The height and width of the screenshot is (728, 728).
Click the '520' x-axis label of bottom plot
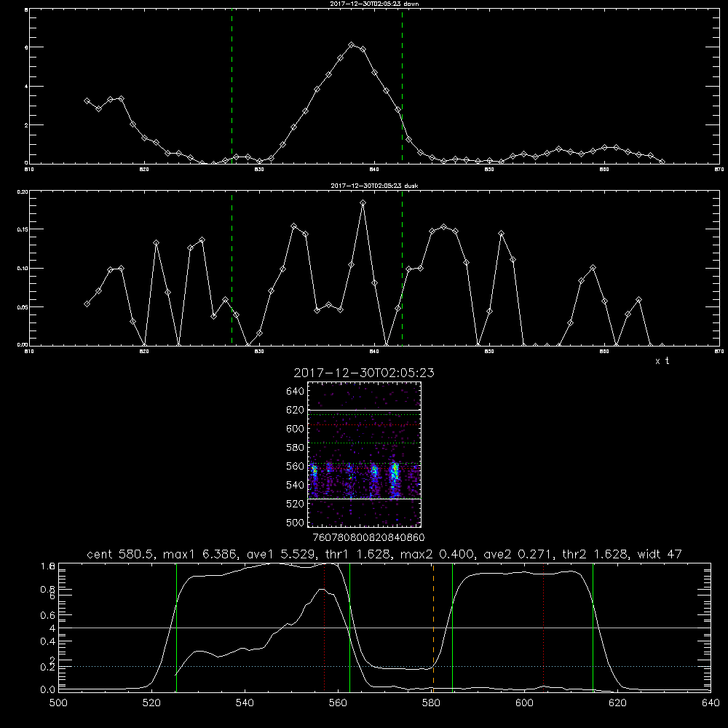(x=151, y=703)
